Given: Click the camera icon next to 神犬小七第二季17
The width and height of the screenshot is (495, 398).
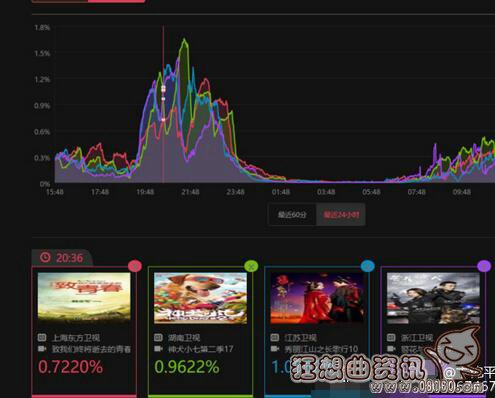Looking at the screenshot, I should point(158,349).
